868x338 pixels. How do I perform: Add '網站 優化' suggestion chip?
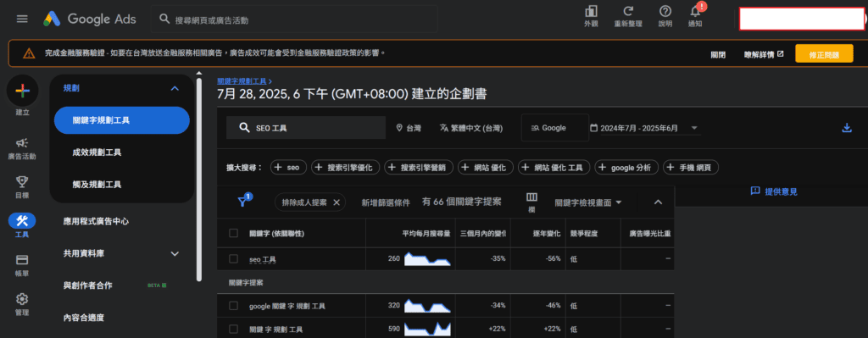(x=486, y=167)
